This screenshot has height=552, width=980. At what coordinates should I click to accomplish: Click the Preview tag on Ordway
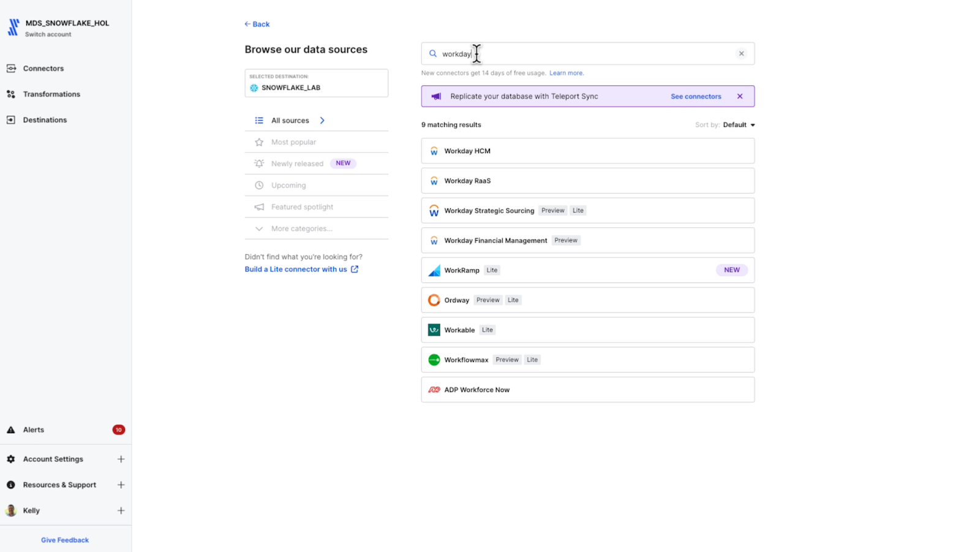tap(488, 300)
